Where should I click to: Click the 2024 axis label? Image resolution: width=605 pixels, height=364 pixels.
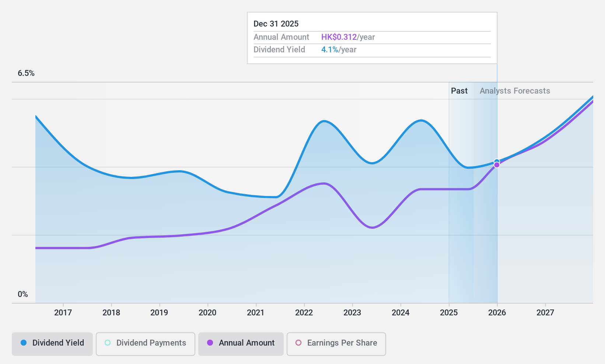click(x=401, y=313)
